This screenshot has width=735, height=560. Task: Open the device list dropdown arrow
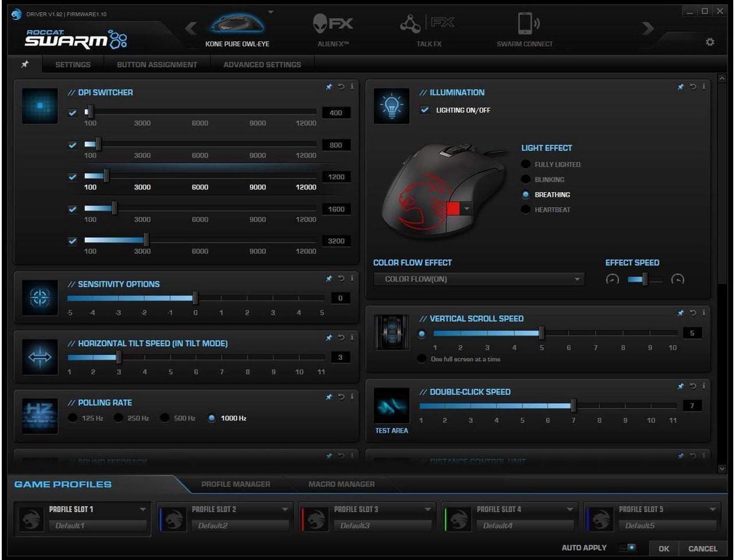click(271, 12)
